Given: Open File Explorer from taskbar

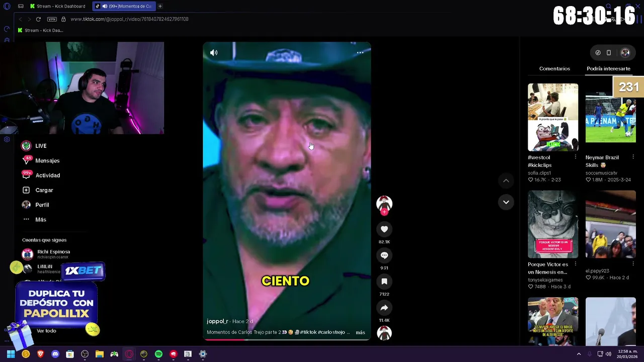Looking at the screenshot, I should click(x=100, y=354).
